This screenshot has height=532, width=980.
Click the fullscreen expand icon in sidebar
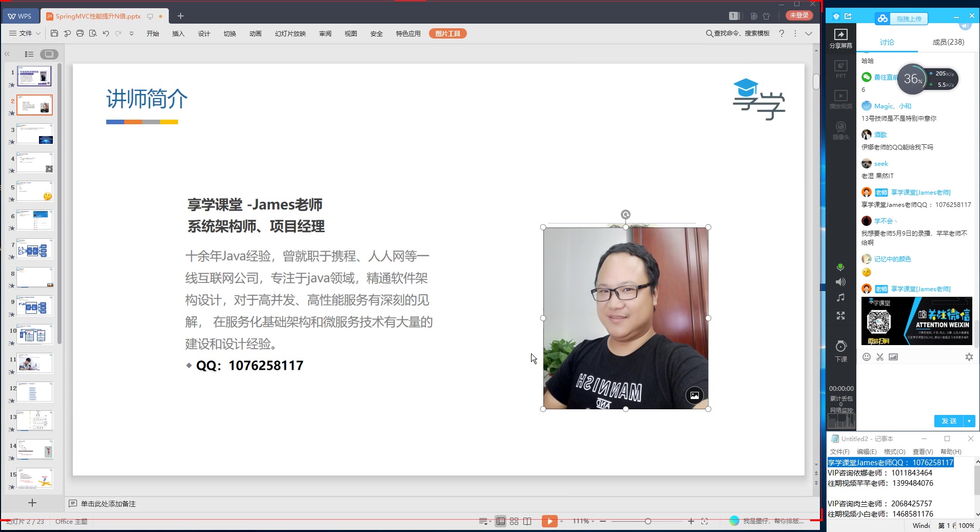tap(840, 315)
